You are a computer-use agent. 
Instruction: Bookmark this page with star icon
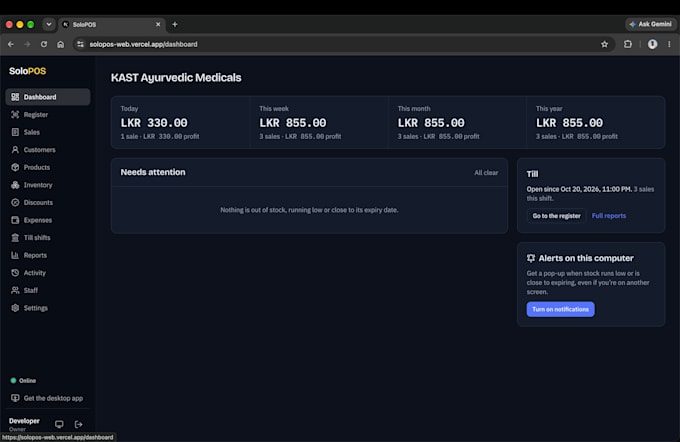(604, 44)
